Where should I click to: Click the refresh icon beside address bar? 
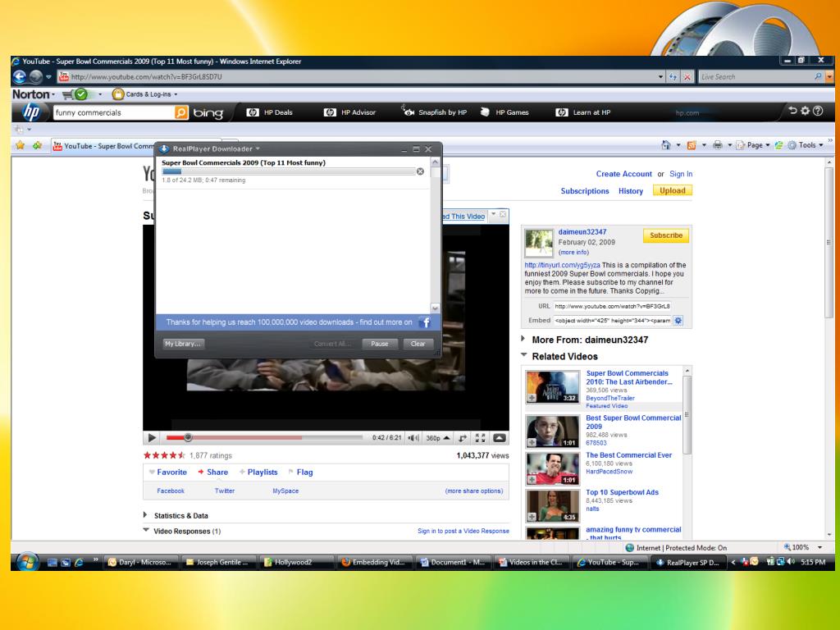pyautogui.click(x=673, y=77)
